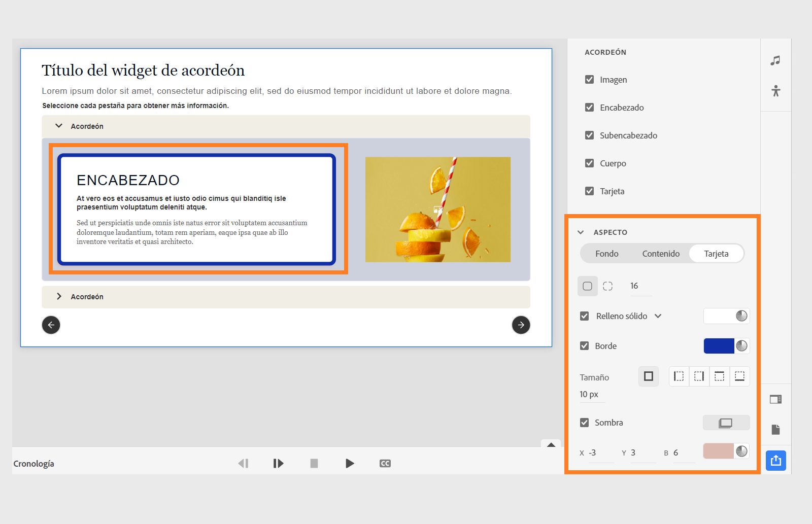This screenshot has height=524, width=812.
Task: Click the "Lorem ipsum dolor sit amet" subtitle
Action: (x=277, y=91)
